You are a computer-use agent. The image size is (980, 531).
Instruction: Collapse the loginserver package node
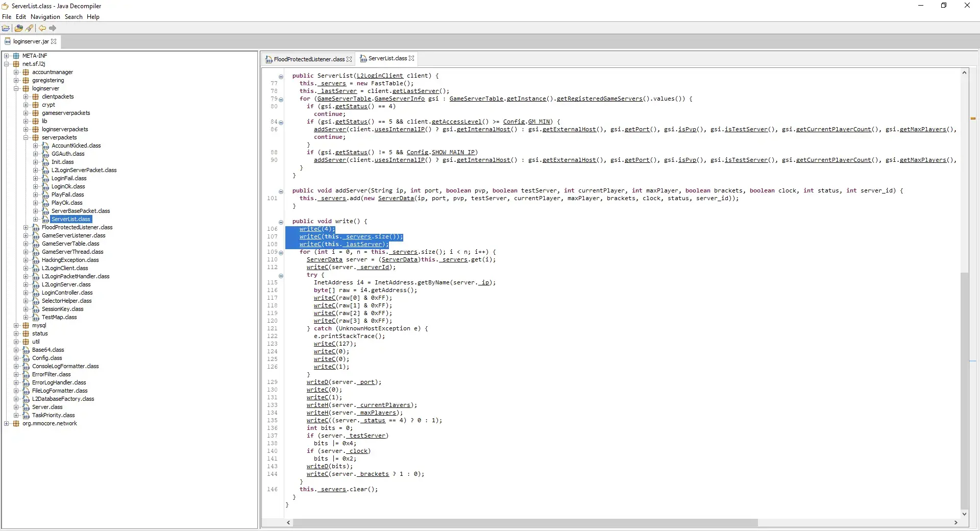coord(16,89)
